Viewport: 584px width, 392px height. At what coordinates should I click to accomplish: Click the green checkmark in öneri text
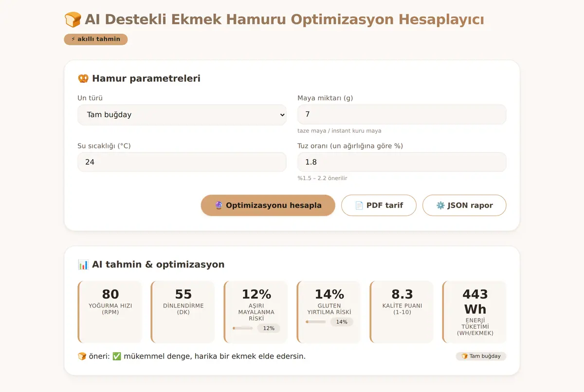(x=117, y=356)
